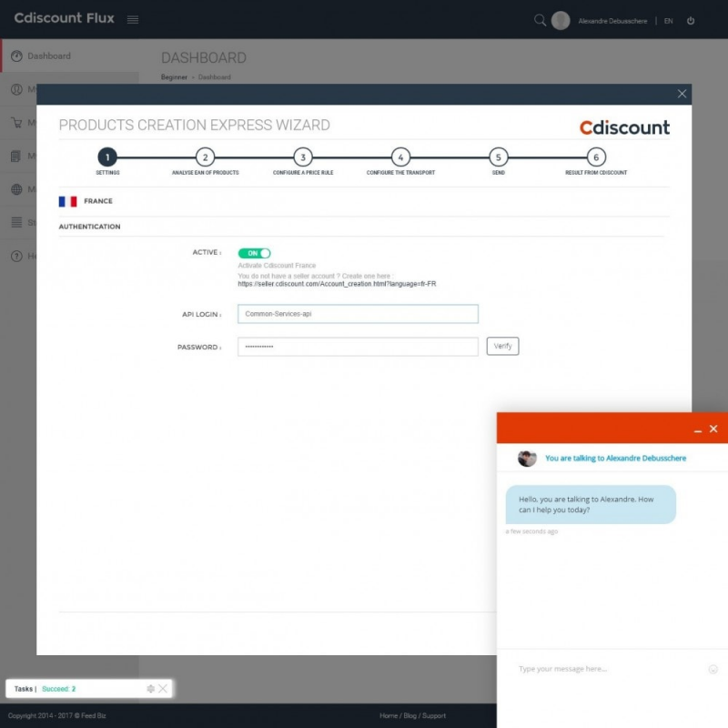Click the user avatar in header
The height and width of the screenshot is (728, 728).
click(x=561, y=20)
